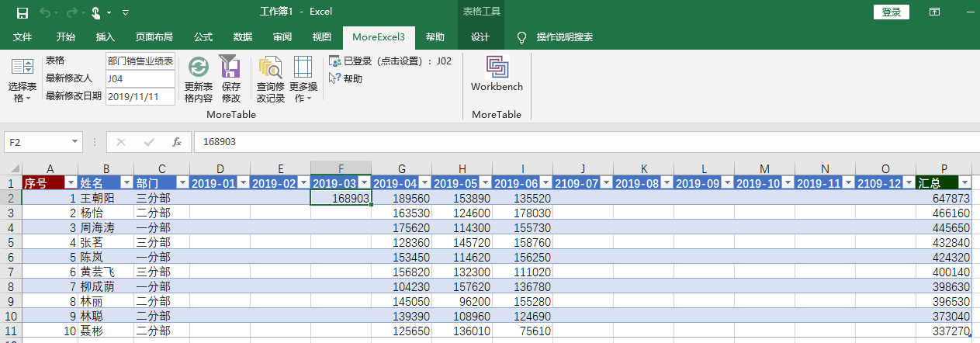The height and width of the screenshot is (343, 980).
Task: Open the 更多操作 dropdown
Action: 303,79
